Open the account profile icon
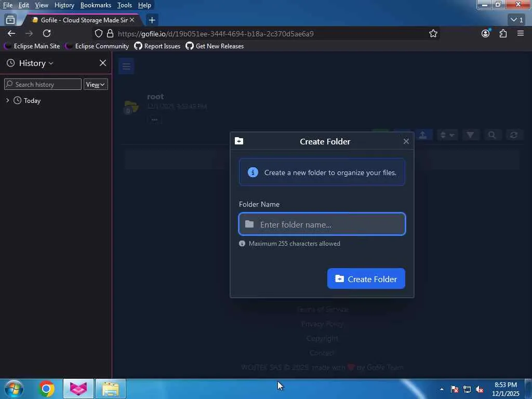Viewport: 532px width, 399px height. [486, 33]
